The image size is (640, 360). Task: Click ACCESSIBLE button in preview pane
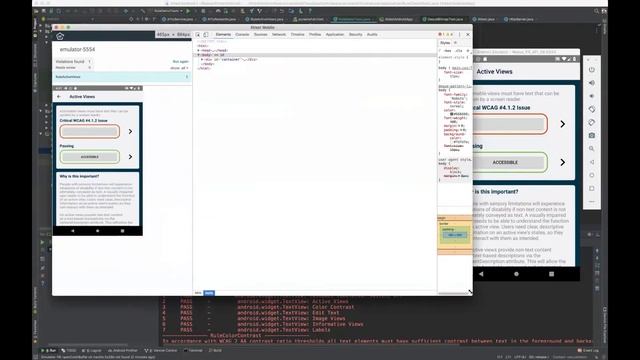tap(90, 157)
